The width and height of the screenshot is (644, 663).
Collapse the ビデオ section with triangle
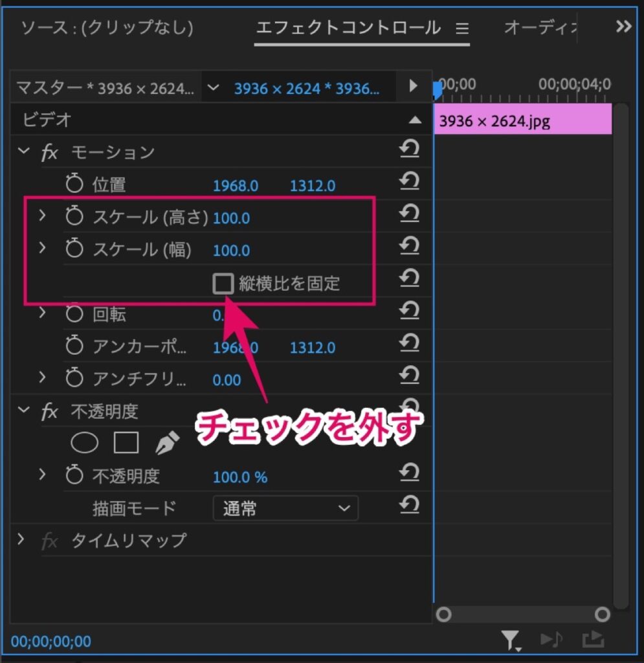tap(415, 120)
